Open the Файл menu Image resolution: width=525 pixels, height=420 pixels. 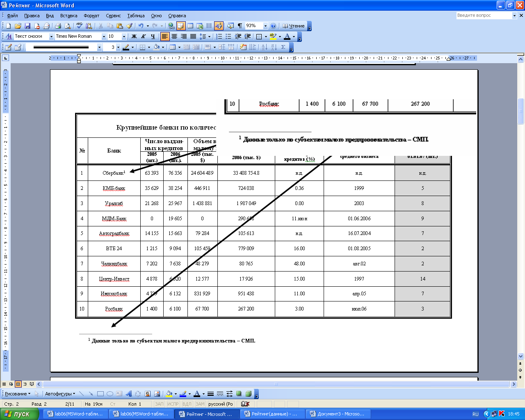[x=13, y=16]
